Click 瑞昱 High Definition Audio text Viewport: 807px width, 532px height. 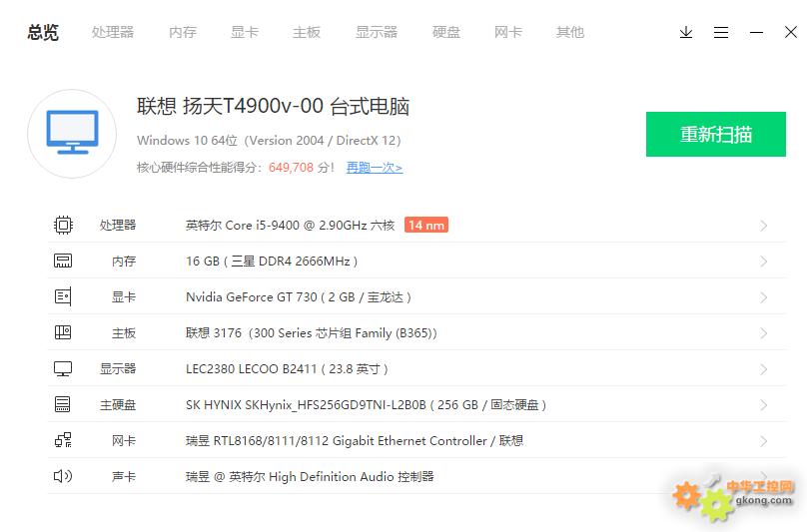tap(310, 477)
